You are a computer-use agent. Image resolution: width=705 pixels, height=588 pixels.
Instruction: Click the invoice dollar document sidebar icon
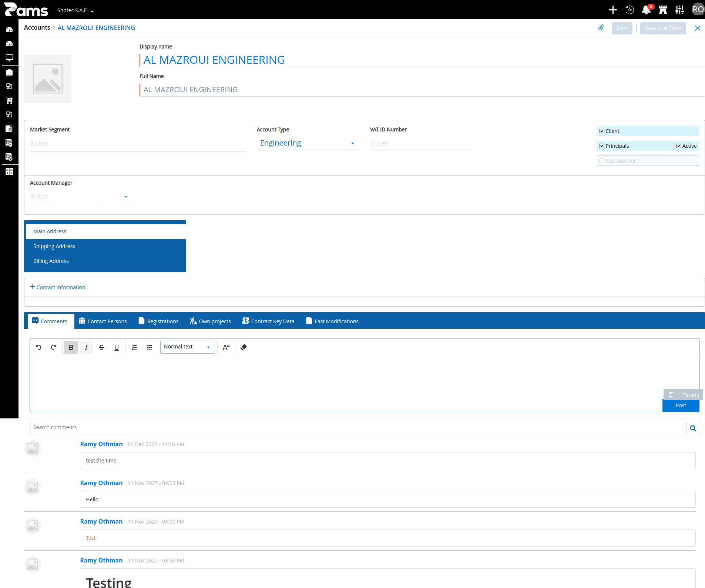pyautogui.click(x=9, y=128)
